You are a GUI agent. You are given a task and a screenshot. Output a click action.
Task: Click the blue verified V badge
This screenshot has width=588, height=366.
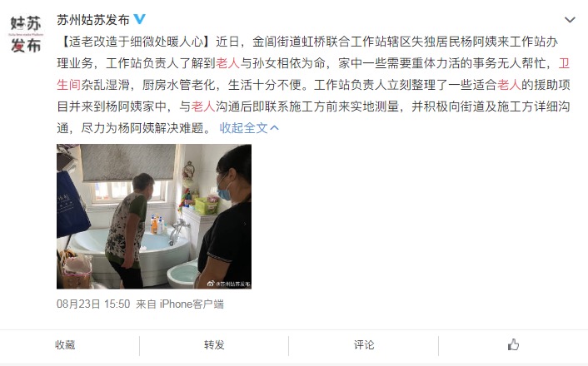tap(140, 19)
